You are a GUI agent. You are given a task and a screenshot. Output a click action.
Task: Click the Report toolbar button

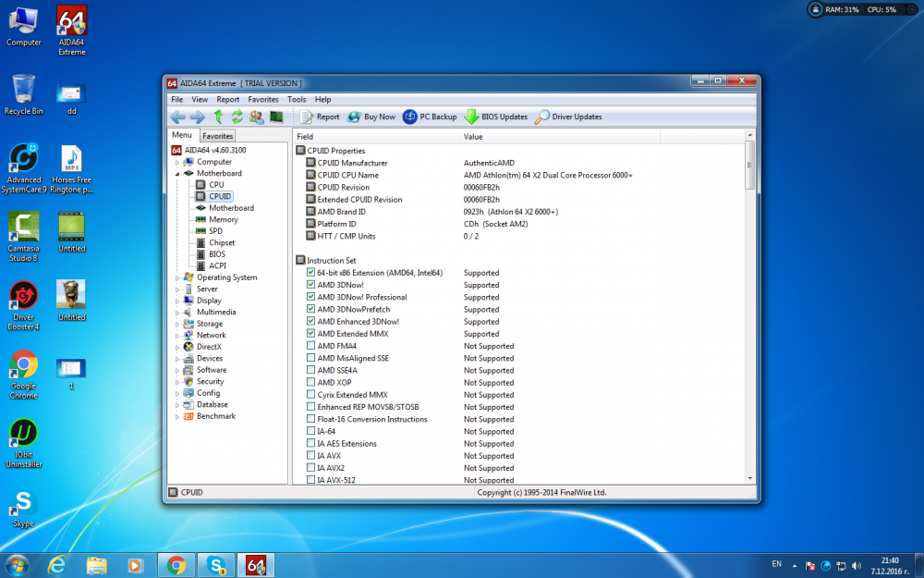[x=320, y=117]
